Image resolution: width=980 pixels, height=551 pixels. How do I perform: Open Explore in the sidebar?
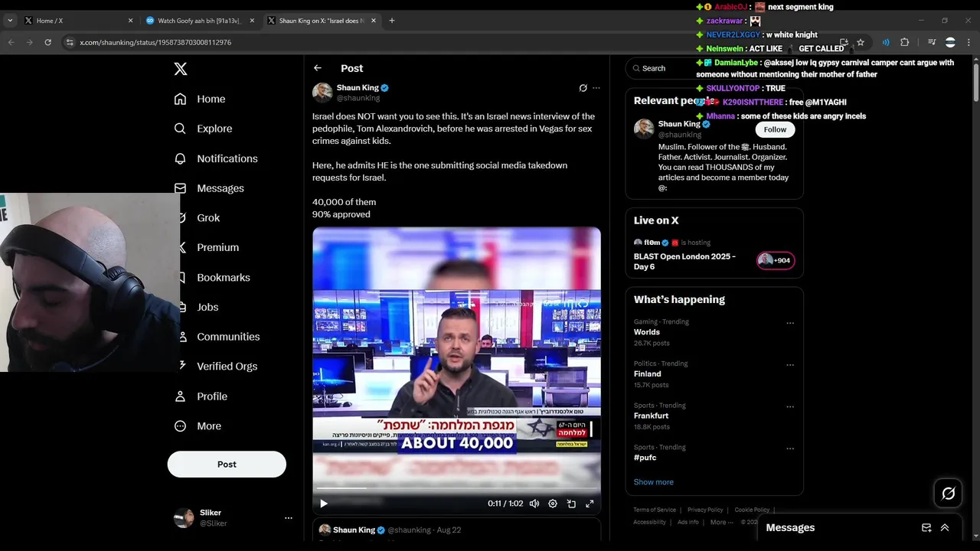coord(203,129)
